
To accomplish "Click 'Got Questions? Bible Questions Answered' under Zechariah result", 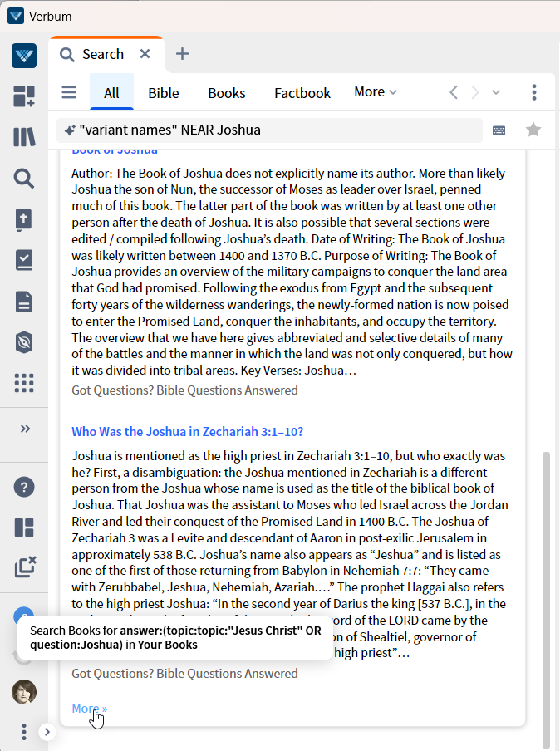I will (x=184, y=674).
